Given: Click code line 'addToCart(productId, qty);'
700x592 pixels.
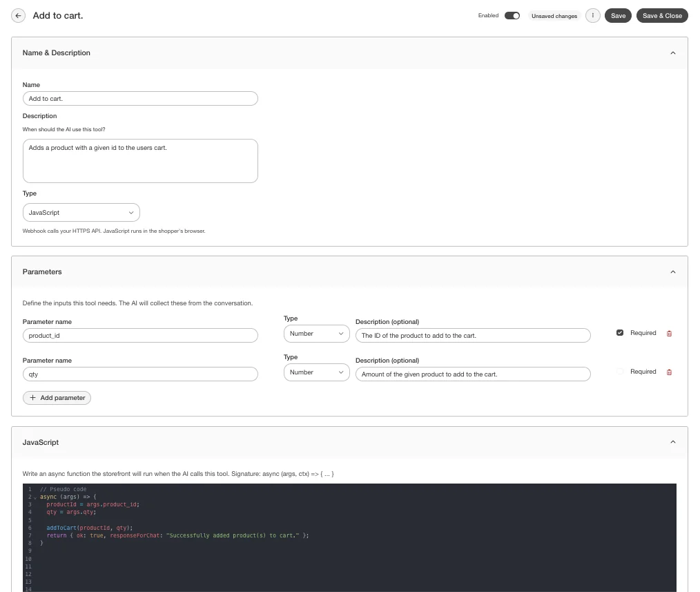Looking at the screenshot, I should 89,528.
